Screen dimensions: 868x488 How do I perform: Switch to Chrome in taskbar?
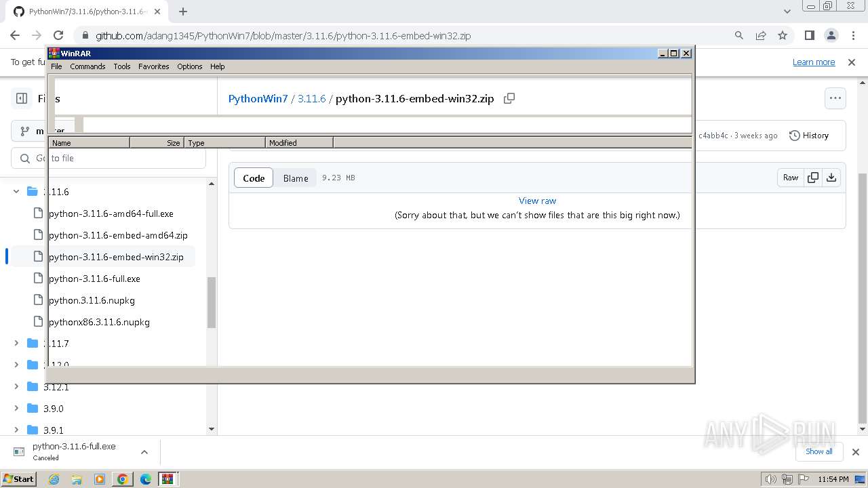[123, 479]
